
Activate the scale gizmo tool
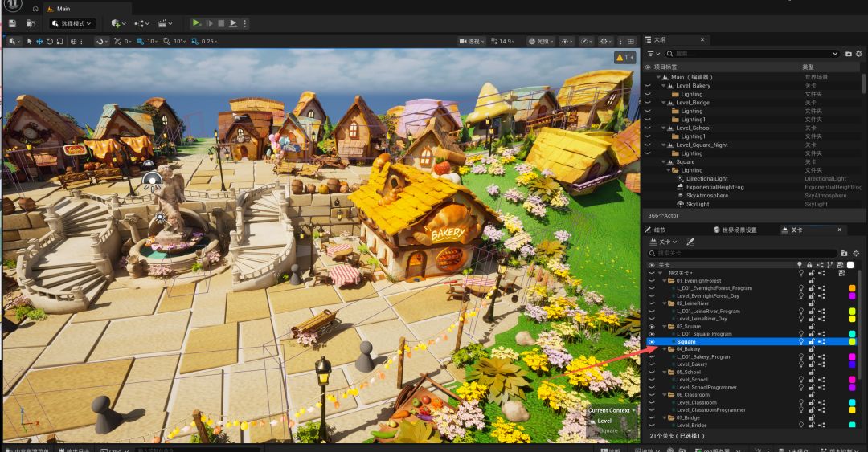59,42
